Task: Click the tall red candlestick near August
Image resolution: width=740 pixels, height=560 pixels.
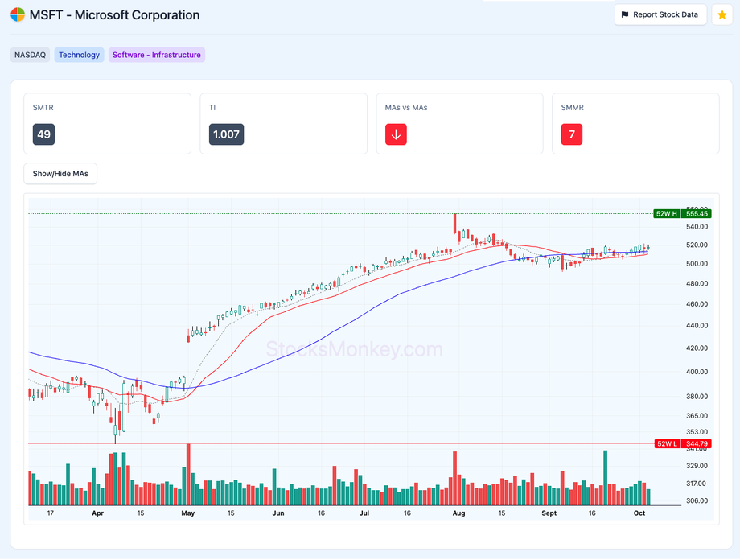Action: [x=455, y=223]
